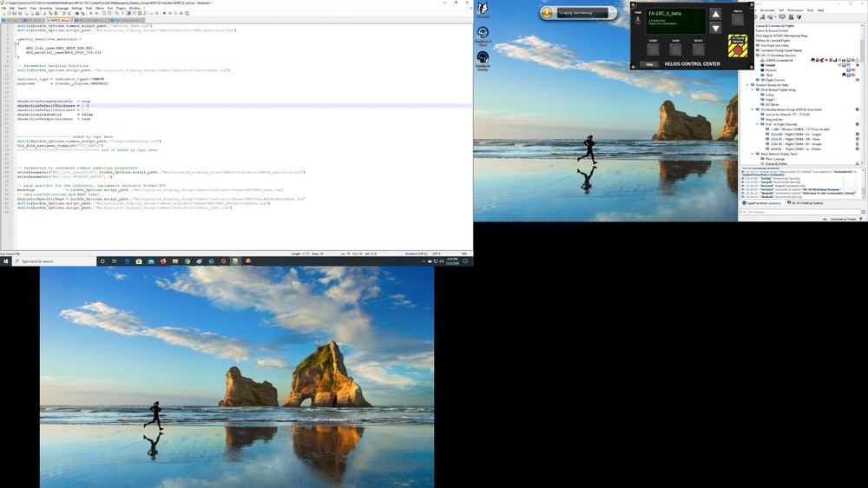This screenshot has height=488, width=868.
Task: Click the Redo icon in Notepad++ toolbar
Action: pos(69,13)
